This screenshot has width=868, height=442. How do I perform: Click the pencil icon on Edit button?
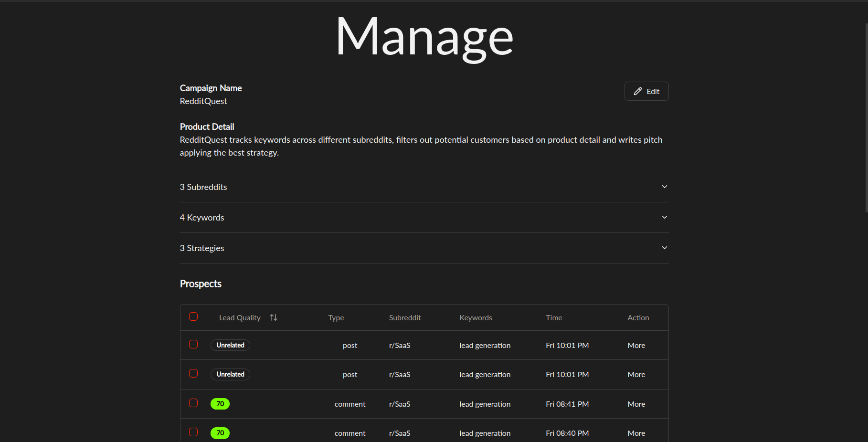click(x=638, y=91)
